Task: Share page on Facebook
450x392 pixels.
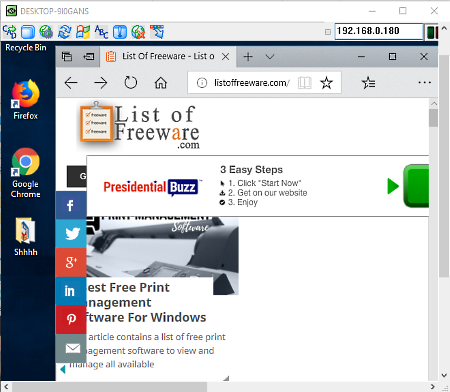Action: [71, 205]
